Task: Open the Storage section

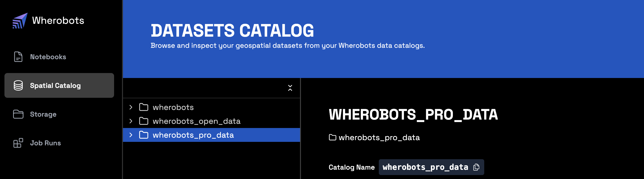Action: coord(59,114)
